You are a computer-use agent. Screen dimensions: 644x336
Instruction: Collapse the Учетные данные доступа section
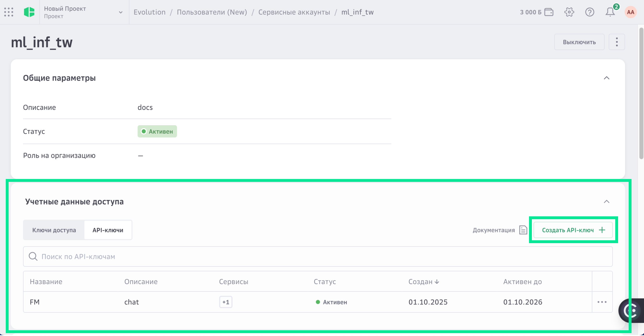pos(606,202)
